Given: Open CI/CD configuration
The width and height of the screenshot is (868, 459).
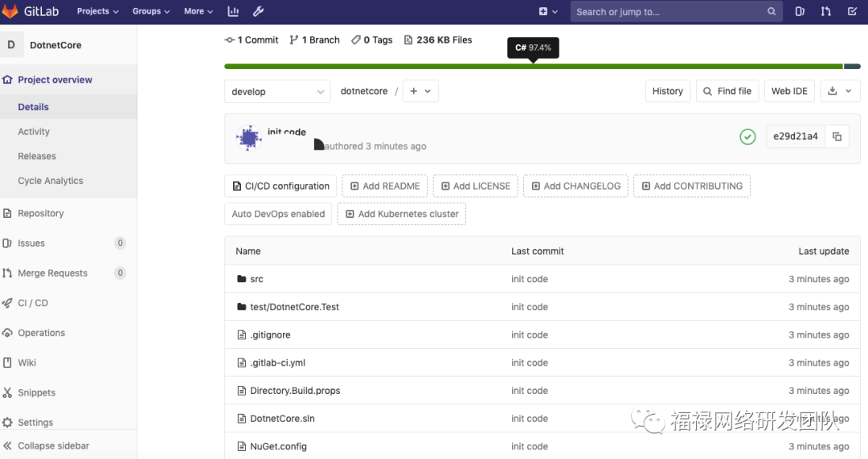Looking at the screenshot, I should (x=281, y=186).
